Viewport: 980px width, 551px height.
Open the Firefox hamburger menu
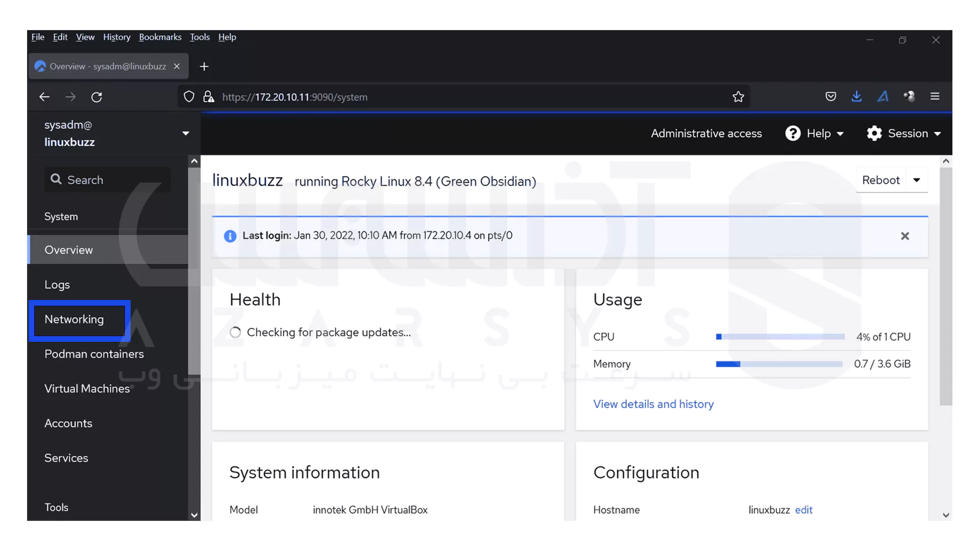(x=935, y=96)
